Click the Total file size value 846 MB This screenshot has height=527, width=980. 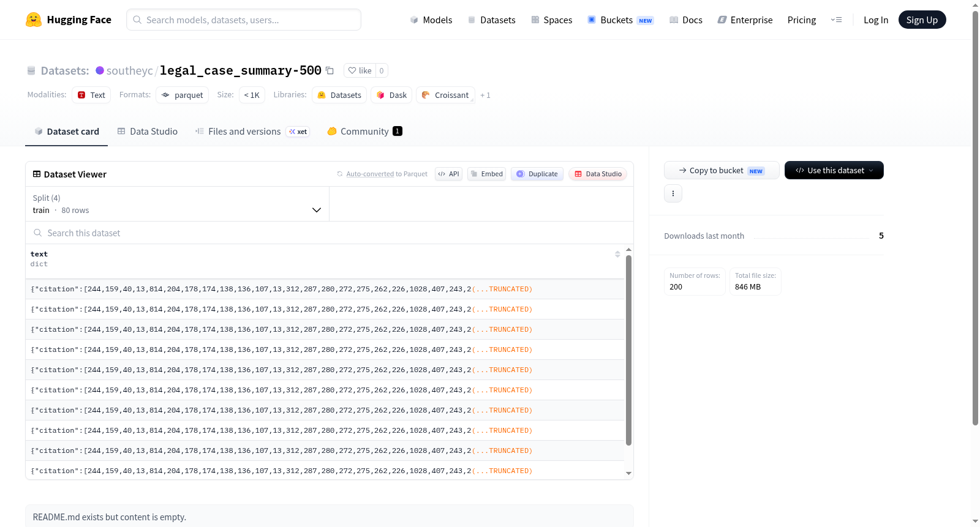pos(748,286)
